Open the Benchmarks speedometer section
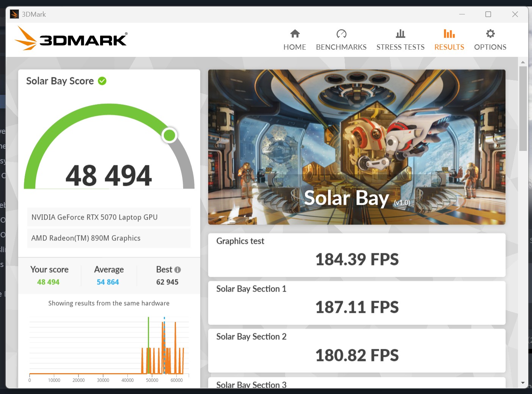Screen dimensions: 532x394 341,39
